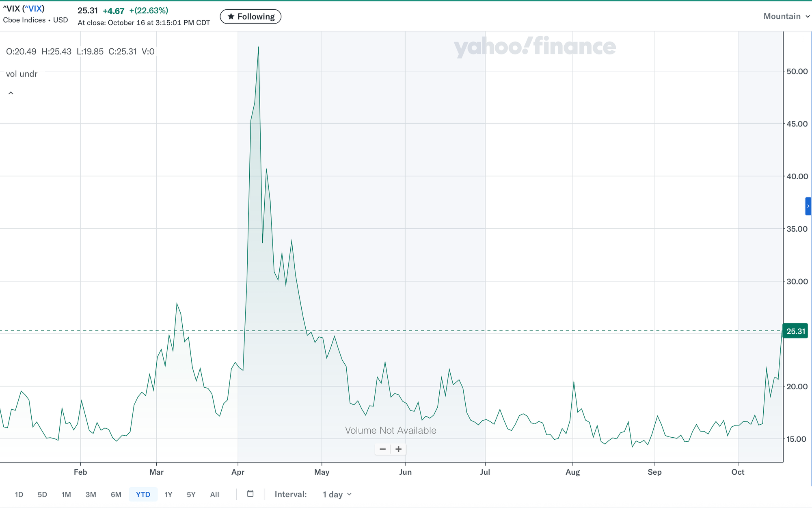Open the ^VIX ticker link
Image resolution: width=812 pixels, height=508 pixels.
click(x=33, y=9)
